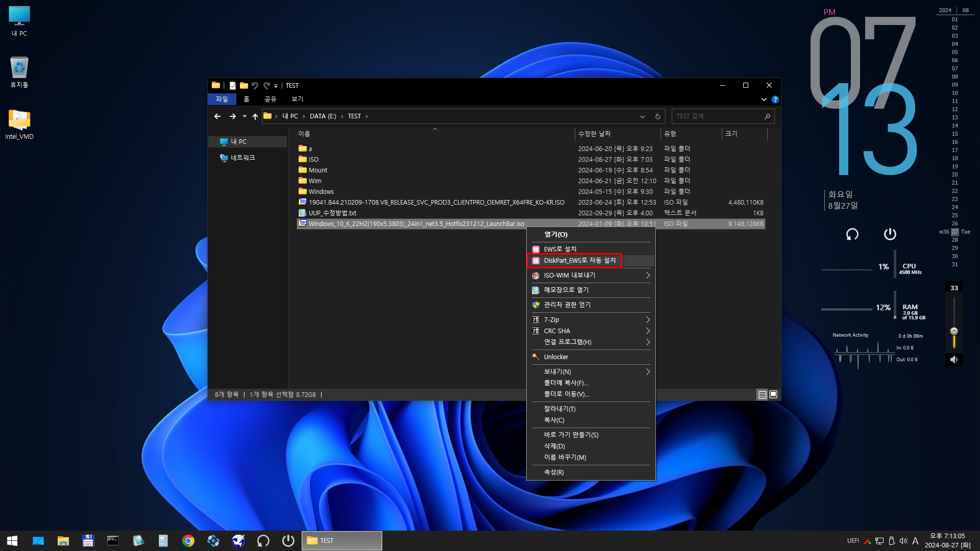Choose 삭제(D) in the context menu
Image resolution: width=980 pixels, height=551 pixels.
[591, 446]
